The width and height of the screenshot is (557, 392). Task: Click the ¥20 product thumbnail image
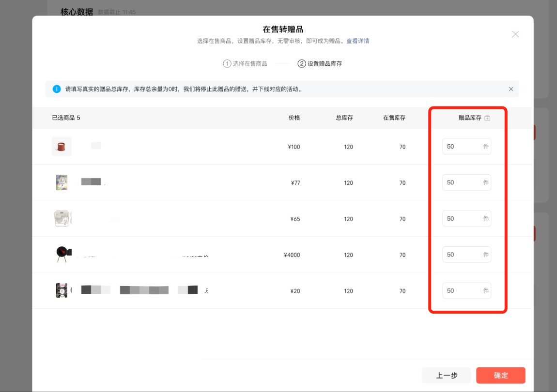point(62,290)
